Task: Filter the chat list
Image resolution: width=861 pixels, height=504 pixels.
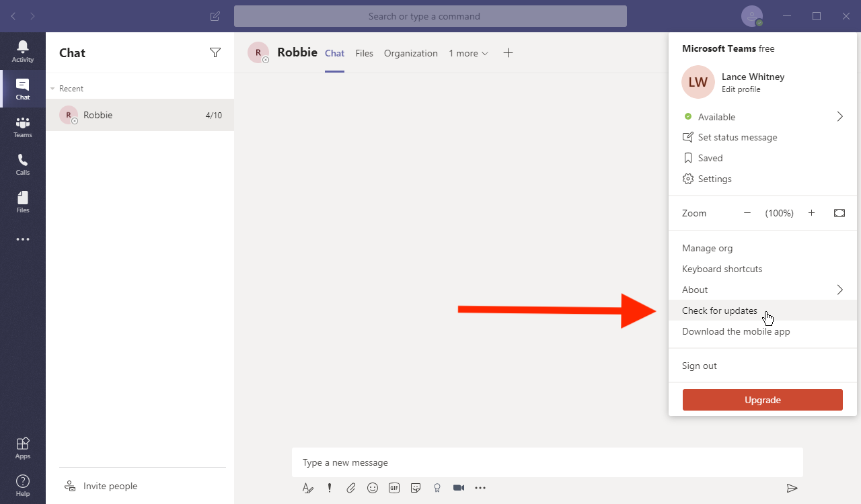Action: point(215,52)
